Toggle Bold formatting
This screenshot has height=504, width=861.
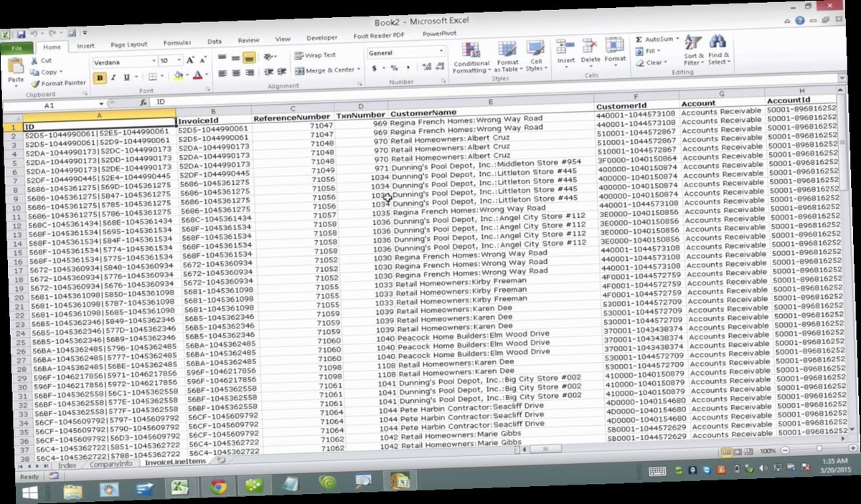[x=101, y=78]
